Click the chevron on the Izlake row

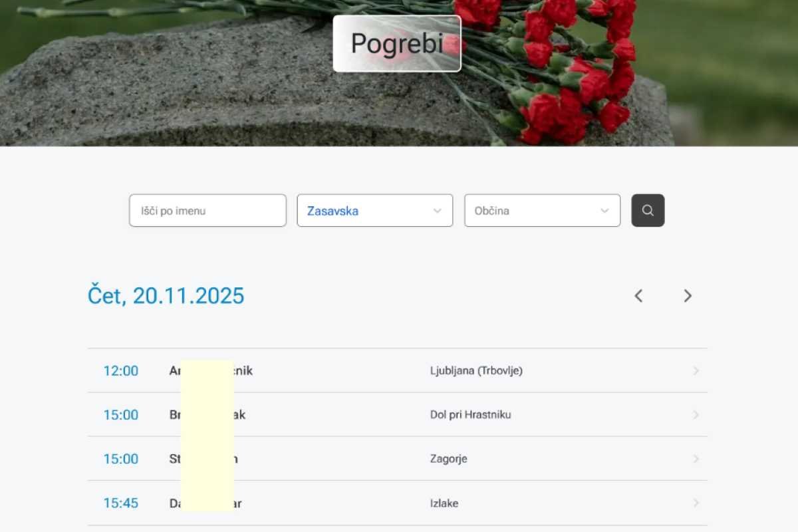(696, 503)
